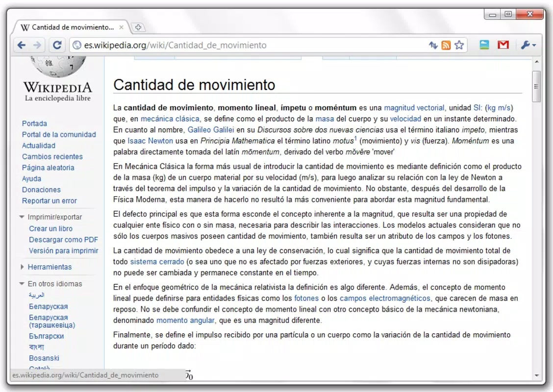
Task: Follow the velocidad link
Action: coord(405,119)
